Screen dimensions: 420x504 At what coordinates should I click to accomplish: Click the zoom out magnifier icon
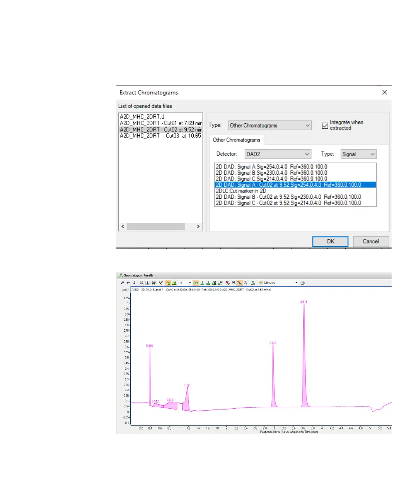(x=142, y=283)
